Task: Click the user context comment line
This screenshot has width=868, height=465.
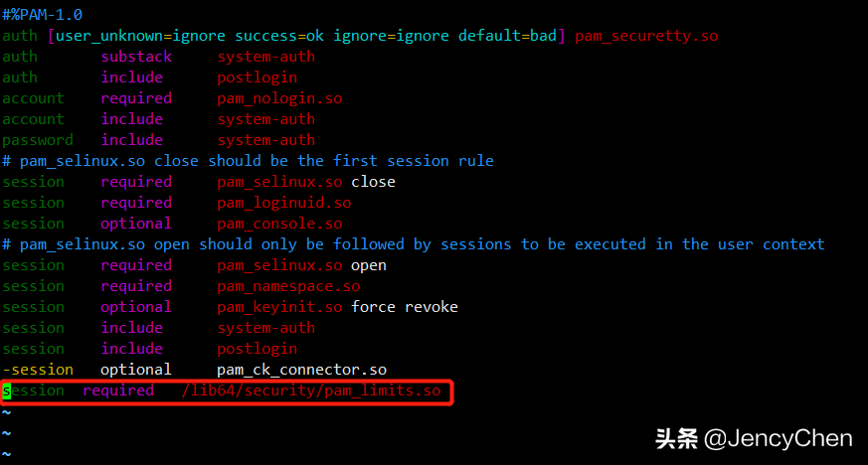Action: point(414,244)
